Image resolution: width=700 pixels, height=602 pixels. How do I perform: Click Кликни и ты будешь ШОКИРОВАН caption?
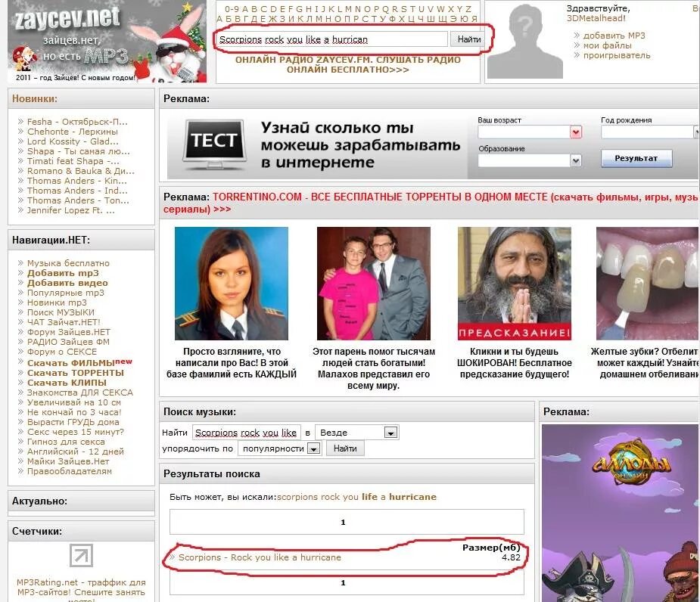[x=515, y=363]
